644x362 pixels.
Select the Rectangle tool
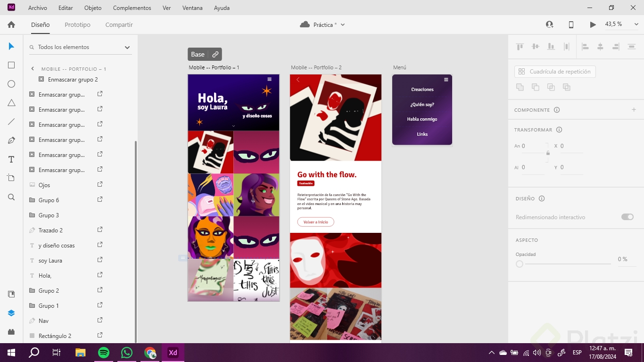click(x=11, y=65)
